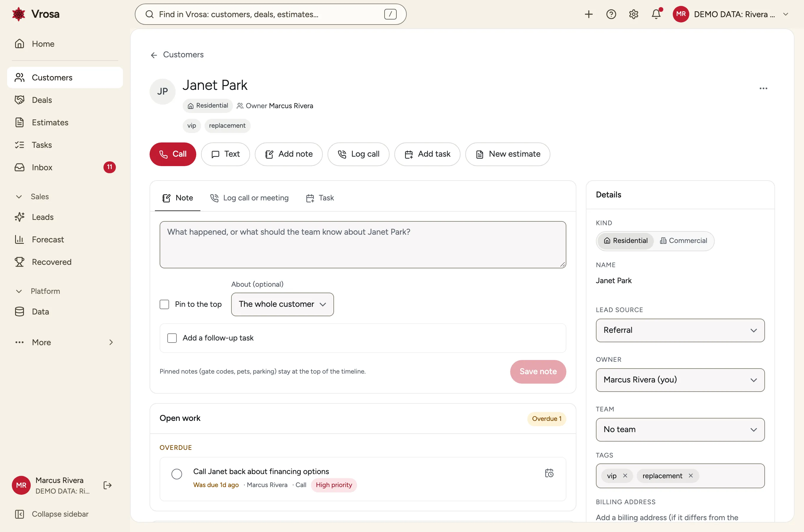Select Residential under Kind
804x532 pixels.
click(625, 241)
